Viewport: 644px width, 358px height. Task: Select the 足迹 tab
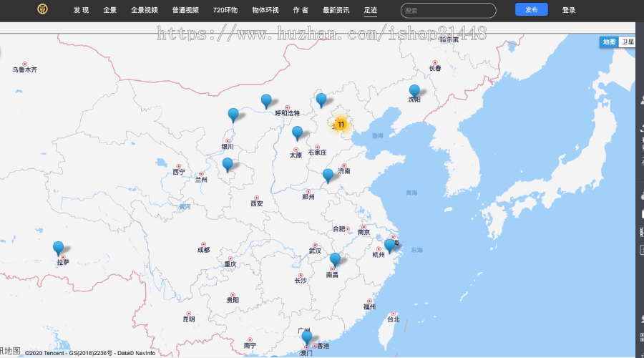pos(371,10)
